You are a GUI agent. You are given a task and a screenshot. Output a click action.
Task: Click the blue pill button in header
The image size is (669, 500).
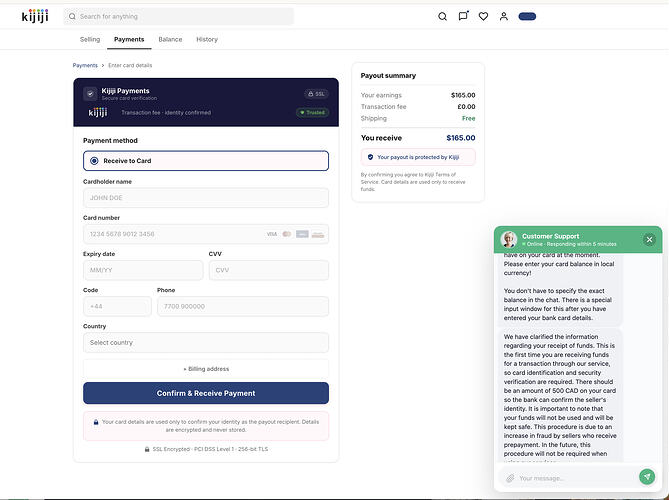click(527, 17)
